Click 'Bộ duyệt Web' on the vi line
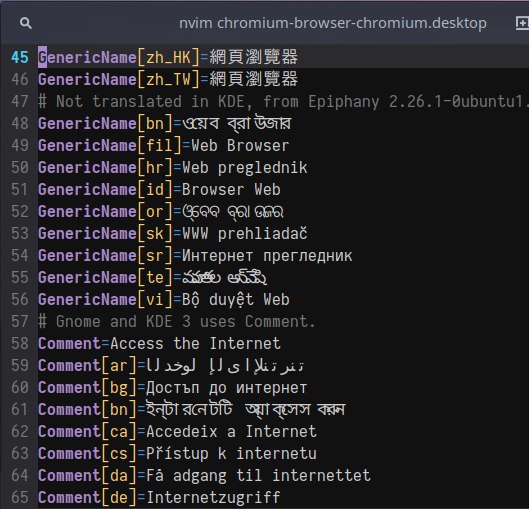This screenshot has width=529, height=509. click(236, 300)
